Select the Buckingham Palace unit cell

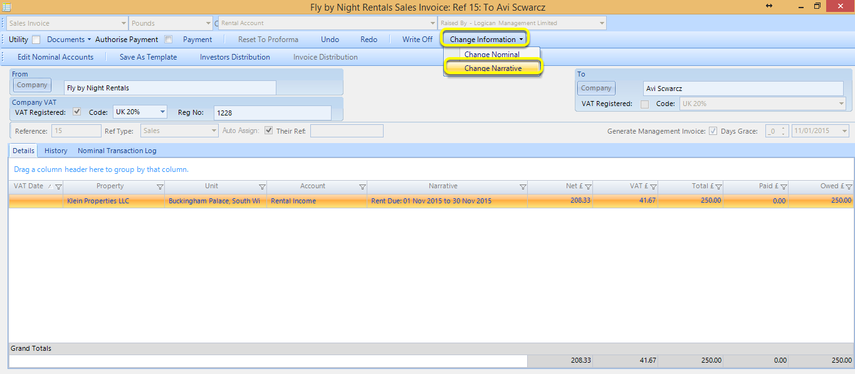click(x=216, y=201)
